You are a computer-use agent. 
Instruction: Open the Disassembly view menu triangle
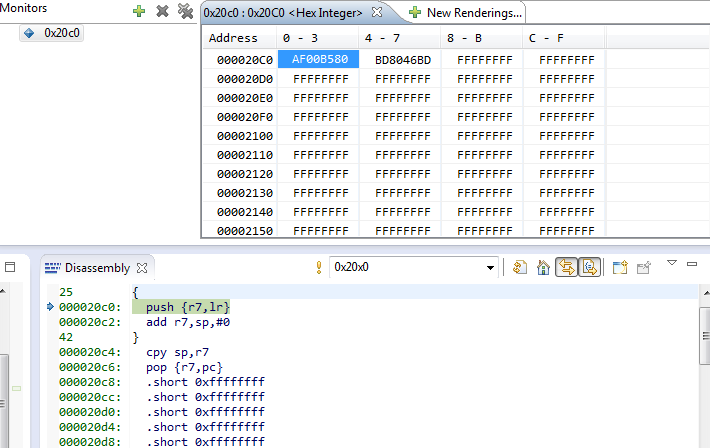672,263
